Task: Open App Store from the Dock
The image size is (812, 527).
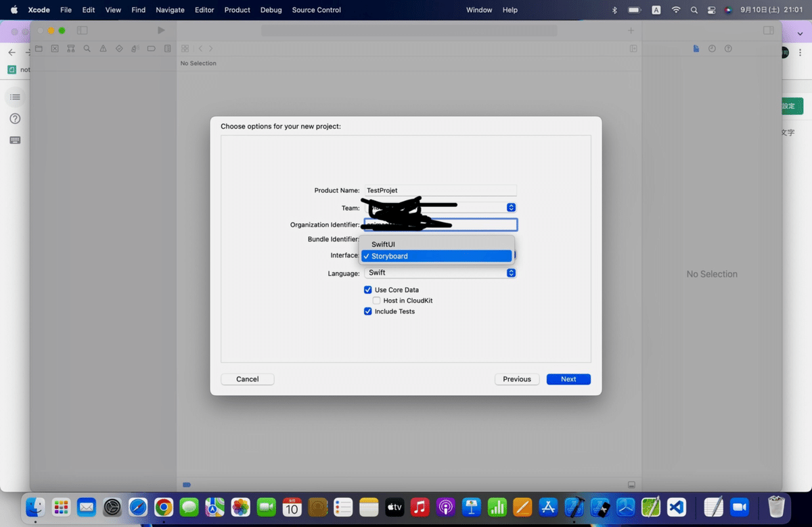Action: tap(549, 507)
